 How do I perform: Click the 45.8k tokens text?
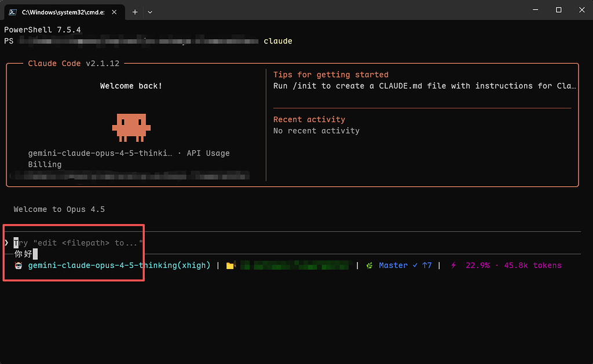point(533,266)
